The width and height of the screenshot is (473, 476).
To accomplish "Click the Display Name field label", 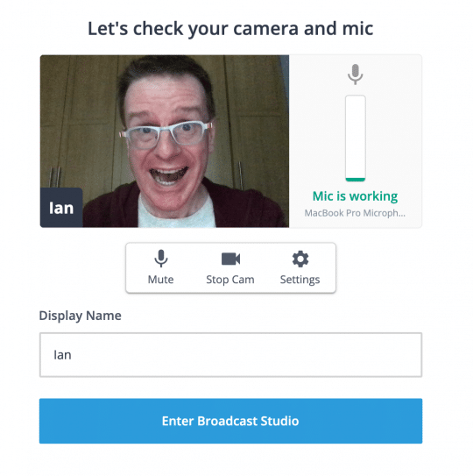I will (x=80, y=316).
